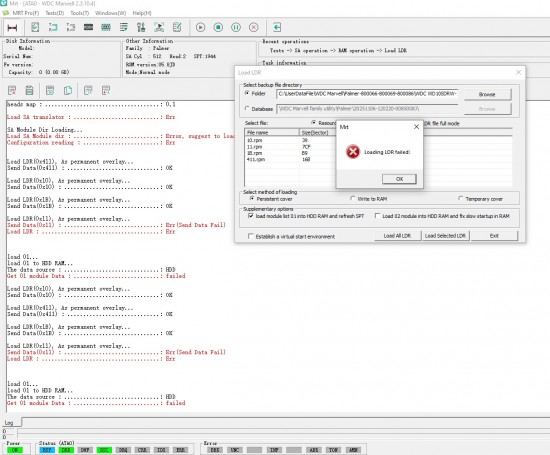Screen dimensions: 550x455
Task: Click the red-black connector icon at toolbar start
Action: click(x=12, y=27)
